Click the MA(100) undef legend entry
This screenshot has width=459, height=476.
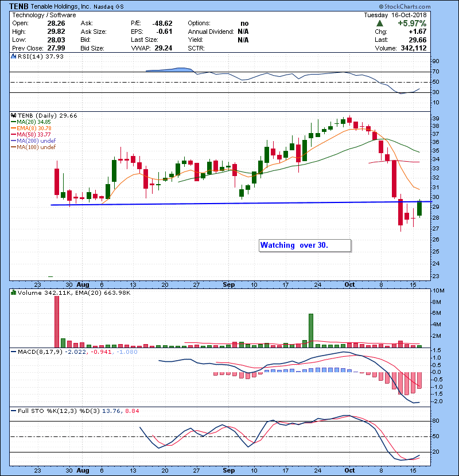[x=33, y=147]
